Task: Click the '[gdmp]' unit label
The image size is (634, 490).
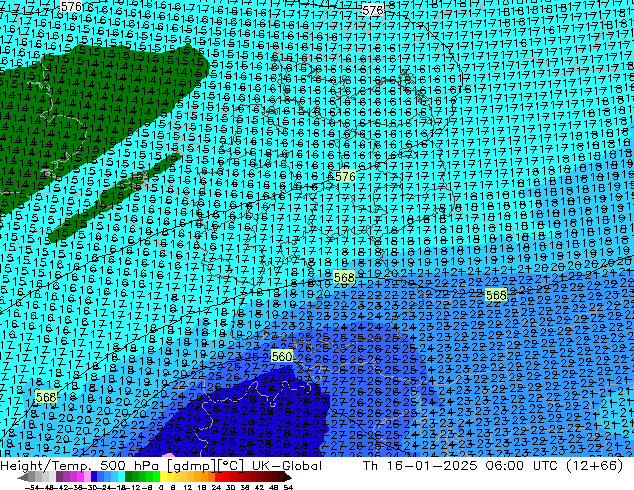Action: pos(192,466)
